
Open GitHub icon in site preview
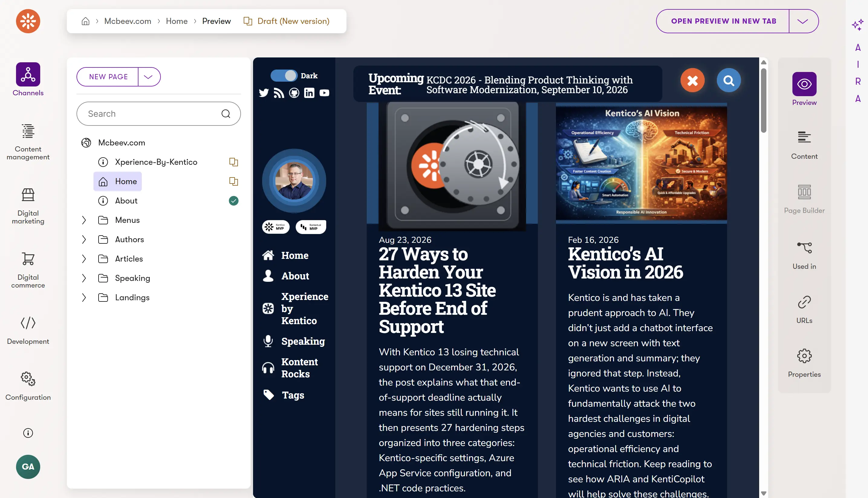(294, 93)
